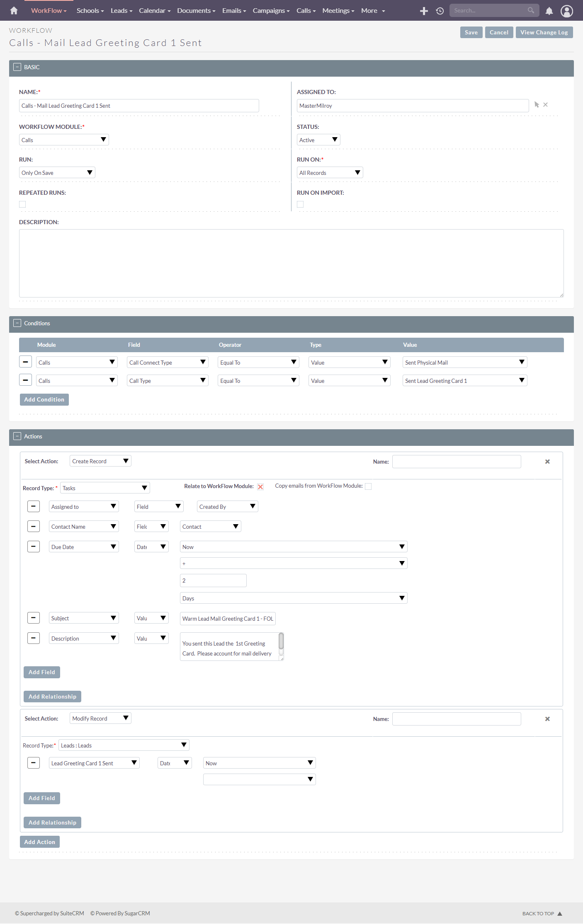Open the quick create plus icon
The height and width of the screenshot is (924, 583).
424,11
